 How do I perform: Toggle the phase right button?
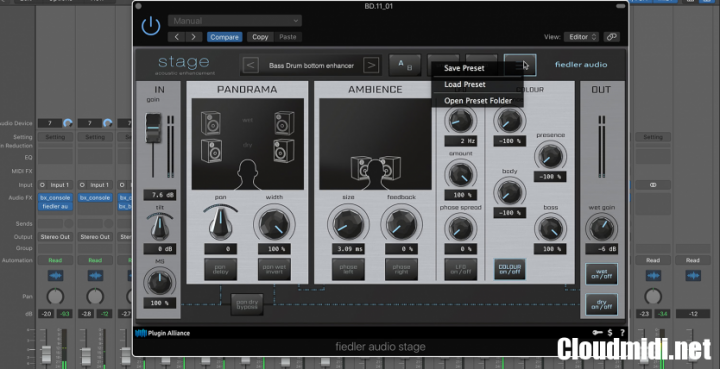point(401,269)
